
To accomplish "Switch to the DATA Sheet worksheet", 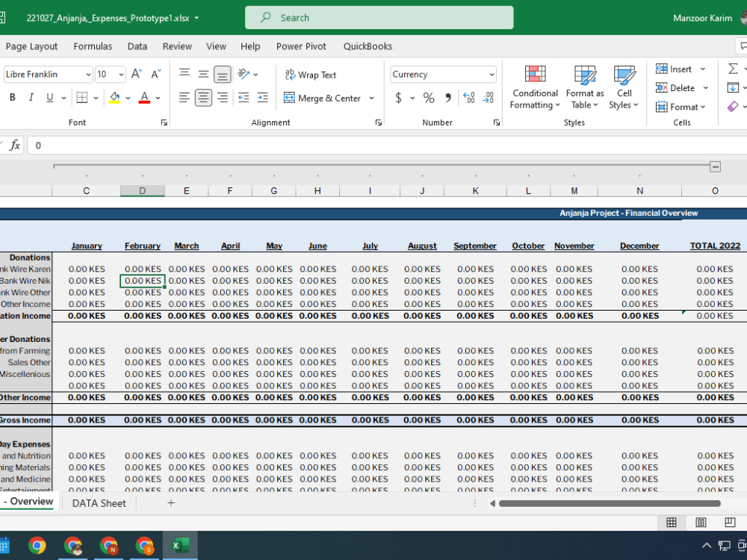I will [98, 503].
